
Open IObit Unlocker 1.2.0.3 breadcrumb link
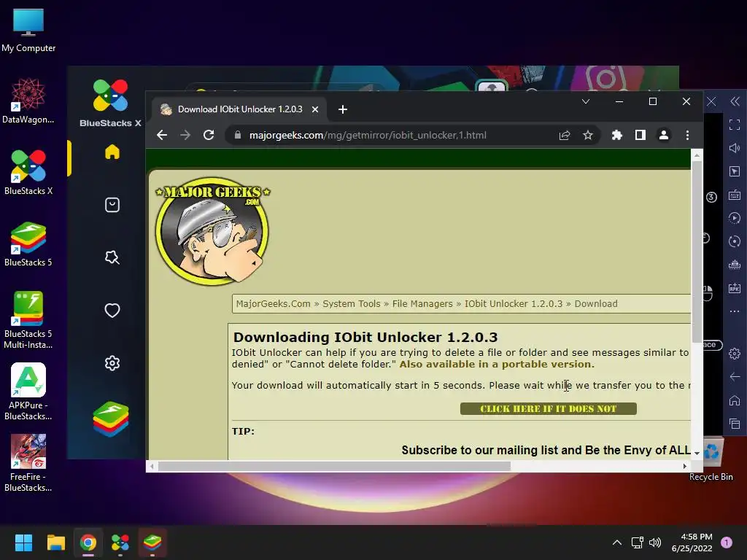click(x=514, y=304)
